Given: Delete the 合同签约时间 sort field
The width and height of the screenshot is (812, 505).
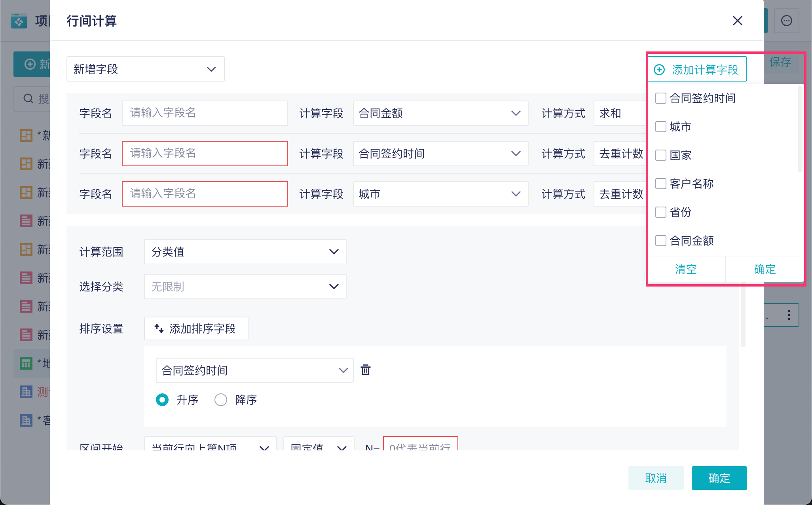Looking at the screenshot, I should [x=365, y=370].
